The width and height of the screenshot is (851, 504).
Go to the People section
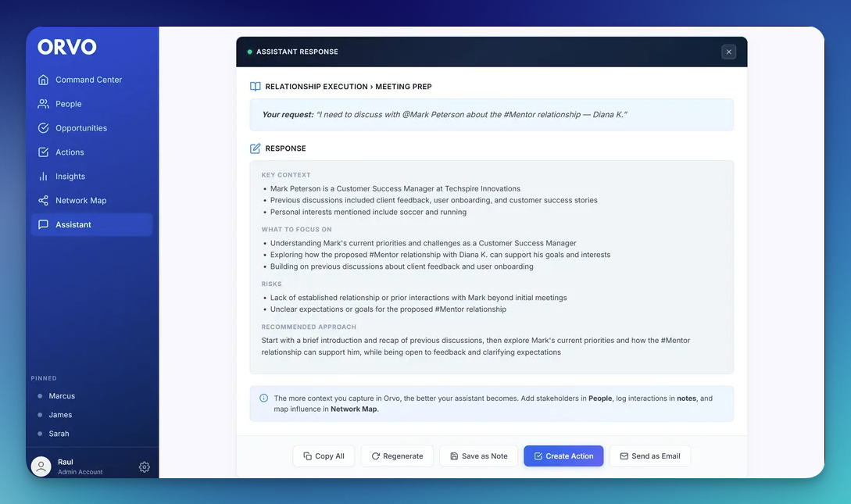pos(68,104)
